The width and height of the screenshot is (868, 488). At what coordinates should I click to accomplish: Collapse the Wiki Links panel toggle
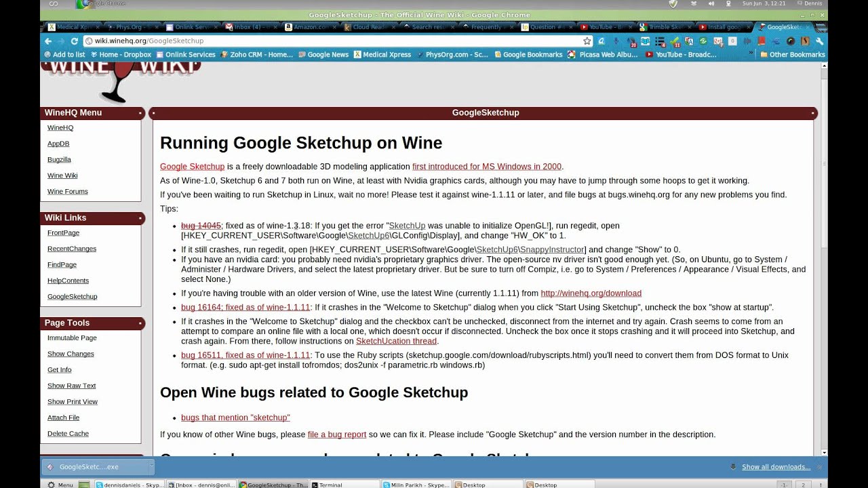(140, 218)
